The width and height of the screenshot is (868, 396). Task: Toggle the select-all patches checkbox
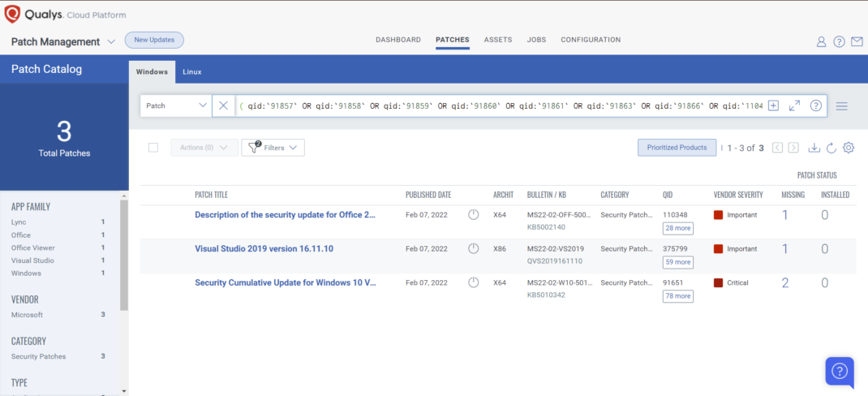pyautogui.click(x=153, y=148)
